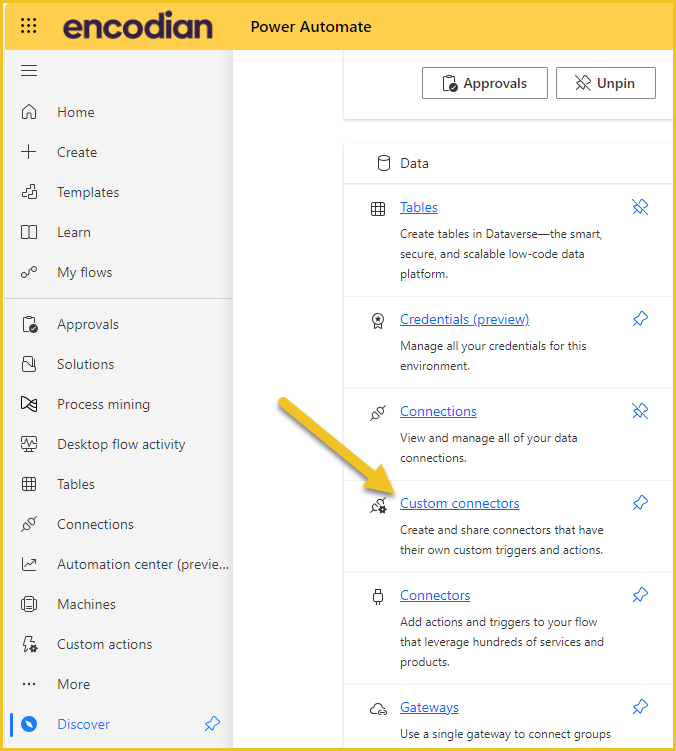This screenshot has width=676, height=751.
Task: Click the My flows icon
Action: tap(29, 272)
